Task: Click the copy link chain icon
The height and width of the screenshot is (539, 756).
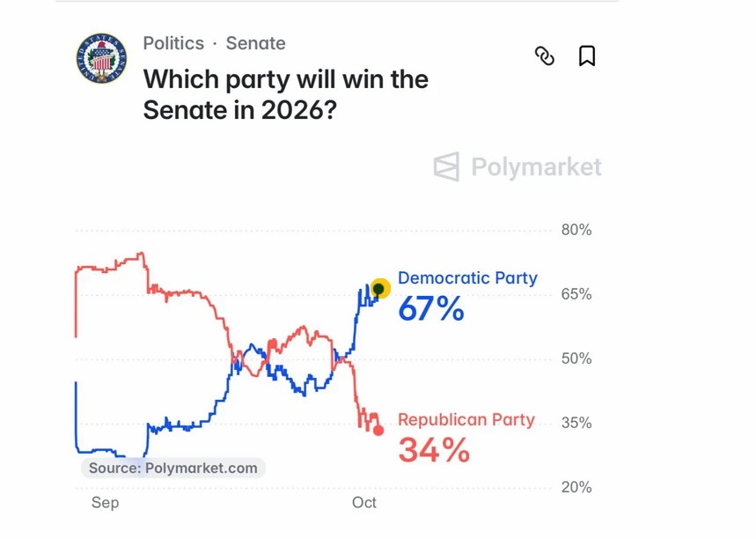Action: tap(545, 56)
